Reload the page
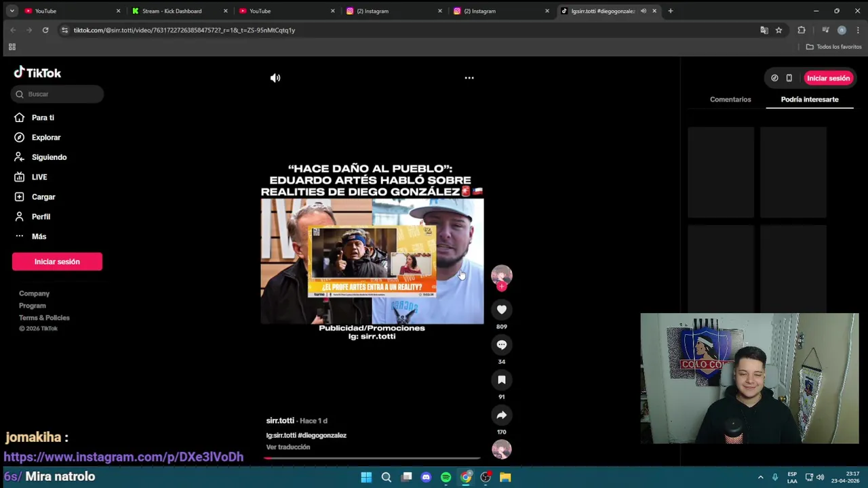The image size is (868, 488). click(45, 30)
